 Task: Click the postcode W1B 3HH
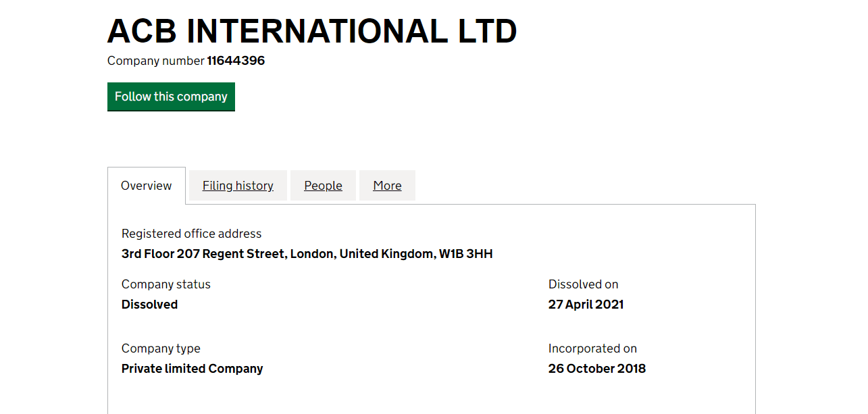point(465,254)
